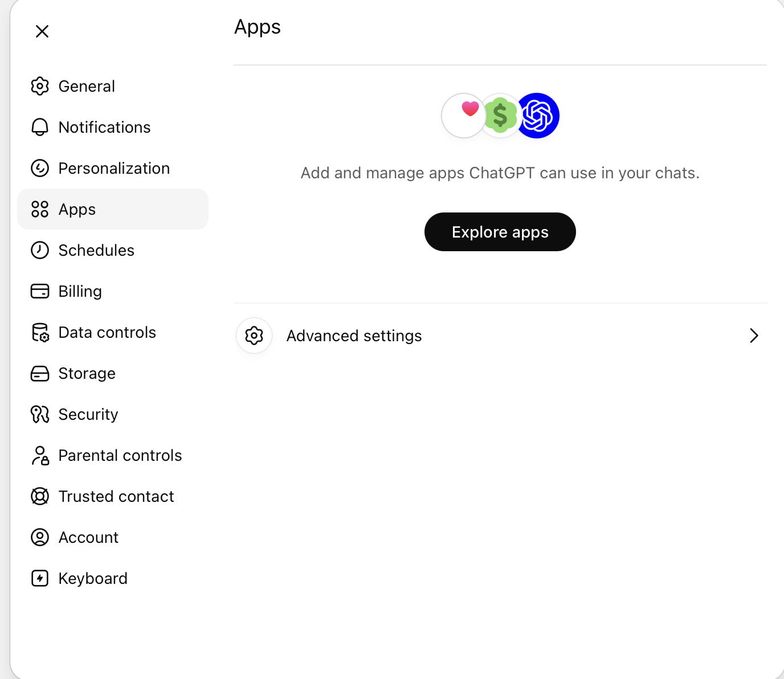Image resolution: width=784 pixels, height=679 pixels.
Task: Open Trusted contact settings
Action: (113, 496)
